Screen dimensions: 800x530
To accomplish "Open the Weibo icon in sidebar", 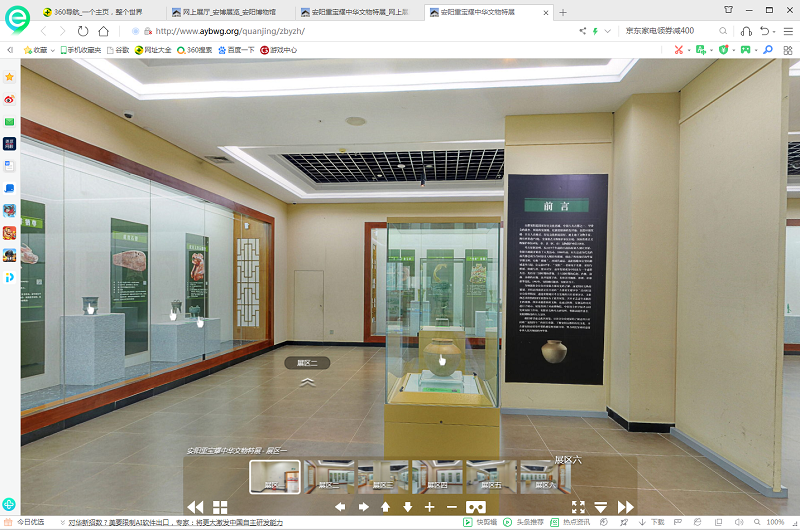I will point(9,99).
